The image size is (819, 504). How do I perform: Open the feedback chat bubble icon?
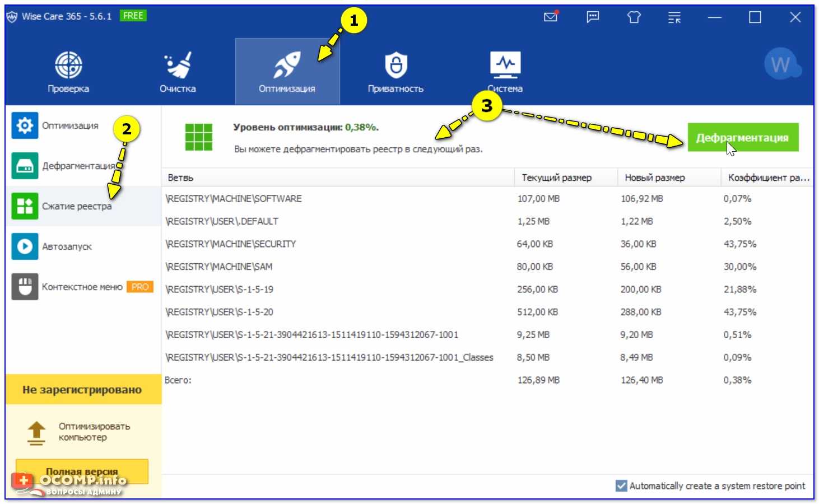tap(593, 17)
